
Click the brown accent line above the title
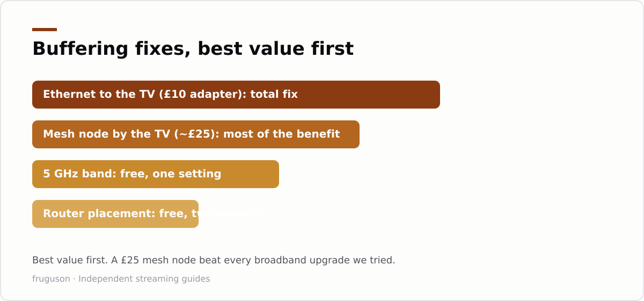[45, 30]
